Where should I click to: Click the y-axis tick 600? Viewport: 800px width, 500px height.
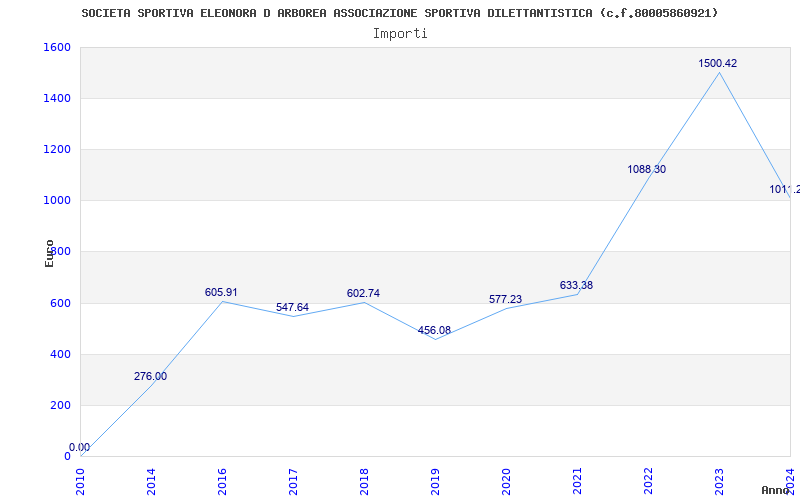pos(60,303)
